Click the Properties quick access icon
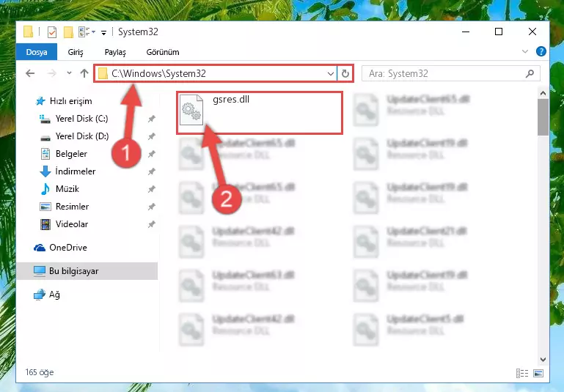 coord(52,32)
